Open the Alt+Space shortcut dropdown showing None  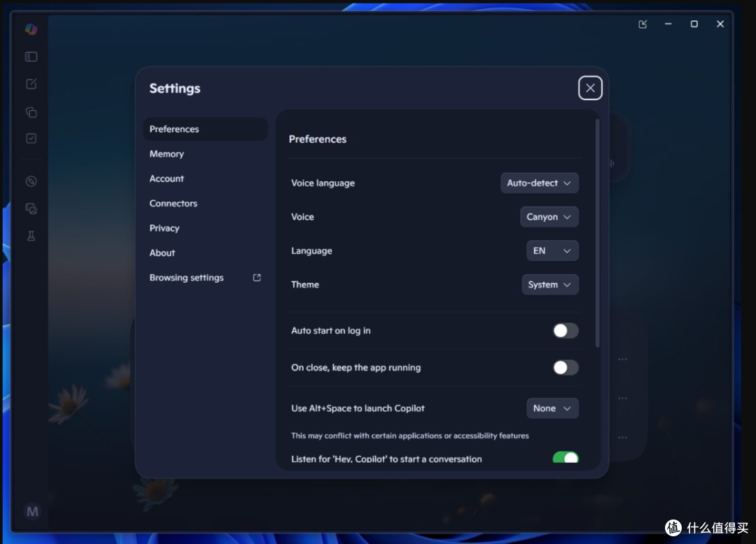[552, 408]
